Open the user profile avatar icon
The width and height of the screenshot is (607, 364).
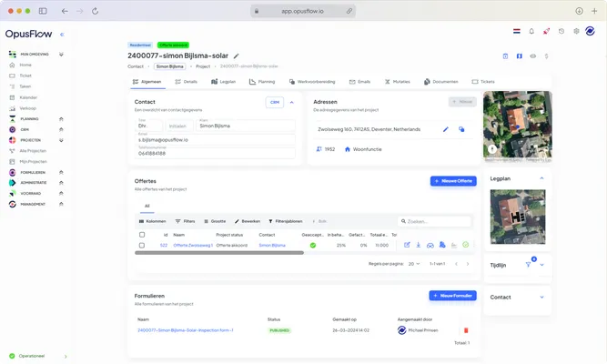[x=590, y=31]
